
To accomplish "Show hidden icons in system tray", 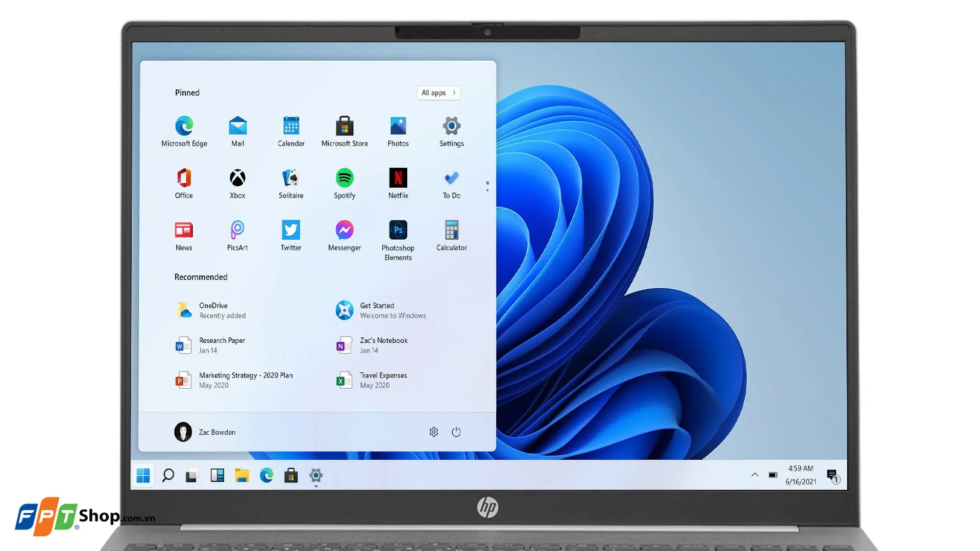I will tap(754, 475).
